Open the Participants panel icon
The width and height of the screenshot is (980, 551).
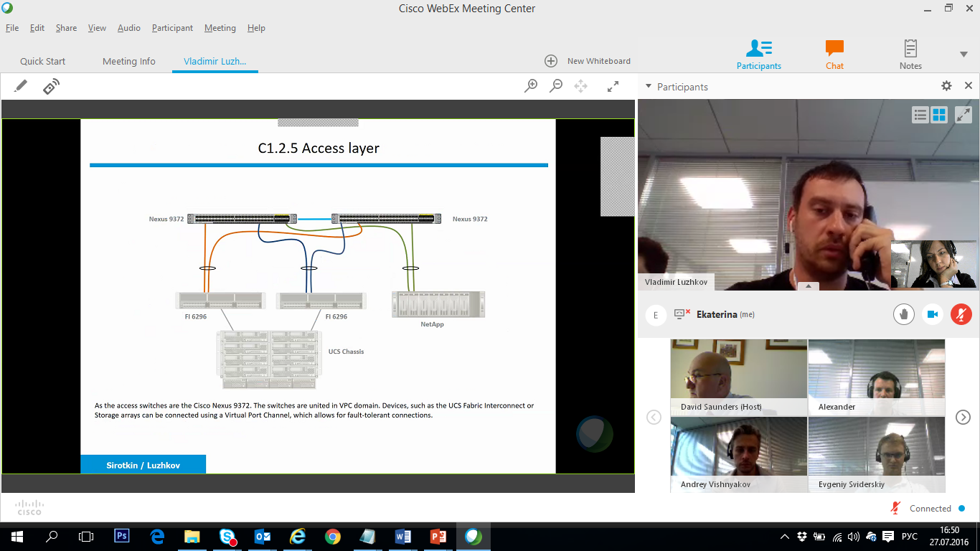pos(758,55)
